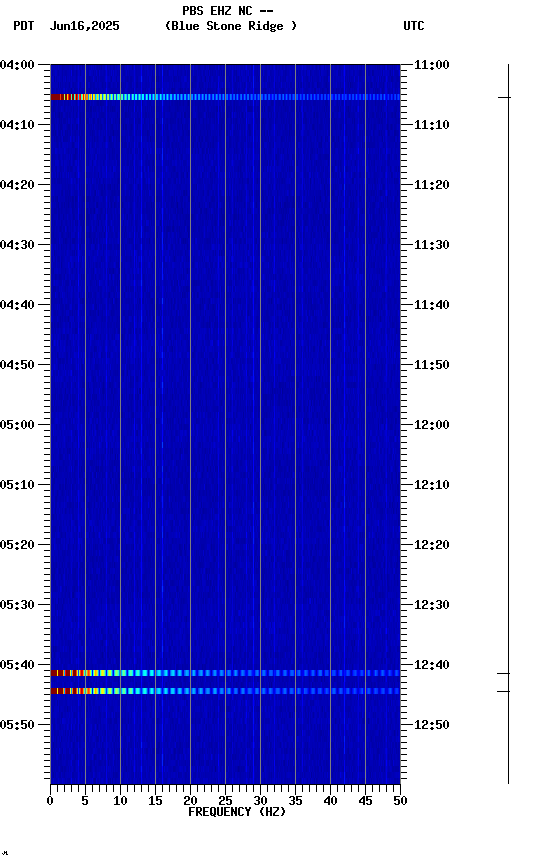552x864 pixels.
Task: Click the 04:00 PDT time label
Action: 17,65
